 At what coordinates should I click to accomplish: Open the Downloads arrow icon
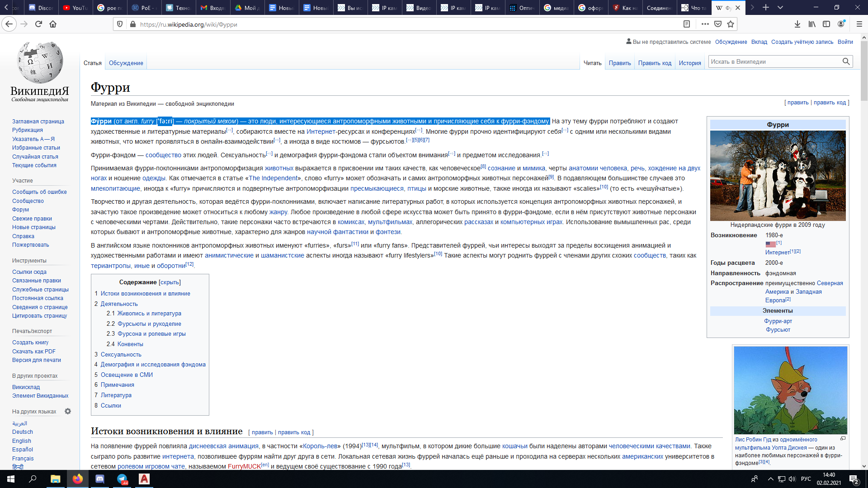pos(797,24)
